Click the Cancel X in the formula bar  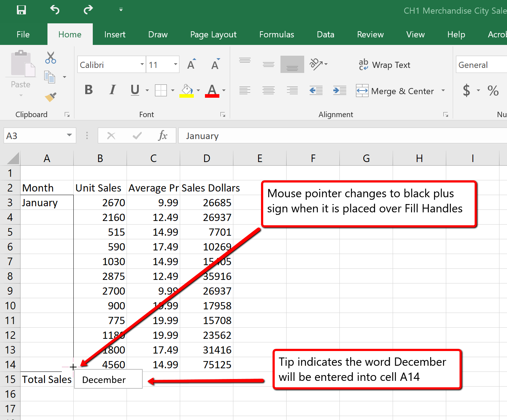(x=111, y=136)
